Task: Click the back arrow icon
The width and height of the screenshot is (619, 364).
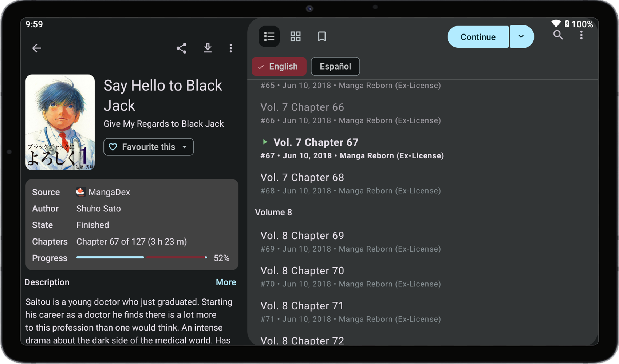Action: tap(36, 48)
